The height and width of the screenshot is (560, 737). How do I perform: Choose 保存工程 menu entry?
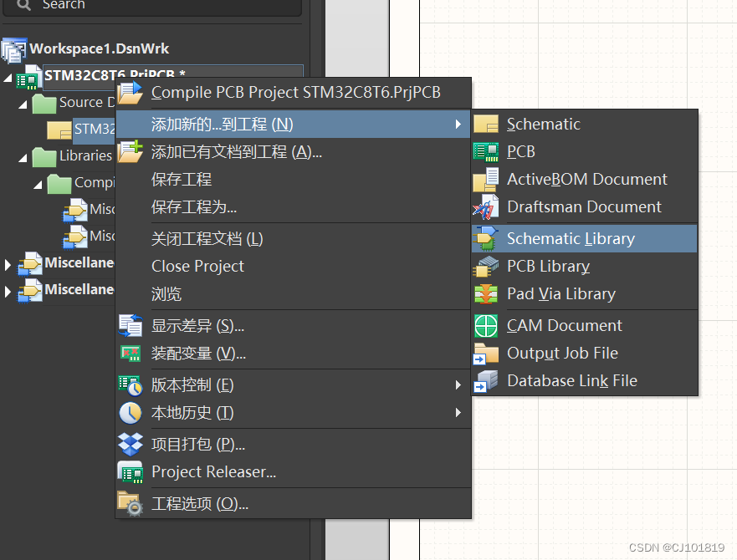(294, 180)
